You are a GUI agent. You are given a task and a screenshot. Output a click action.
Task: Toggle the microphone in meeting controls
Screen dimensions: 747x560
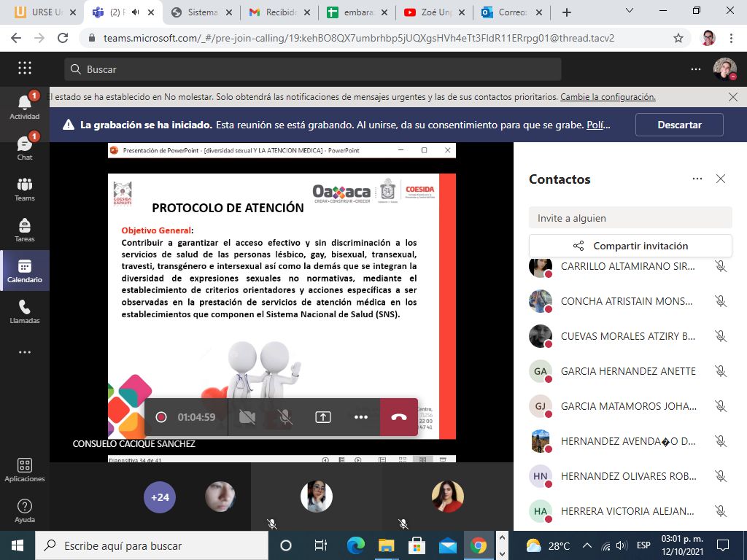(x=285, y=417)
